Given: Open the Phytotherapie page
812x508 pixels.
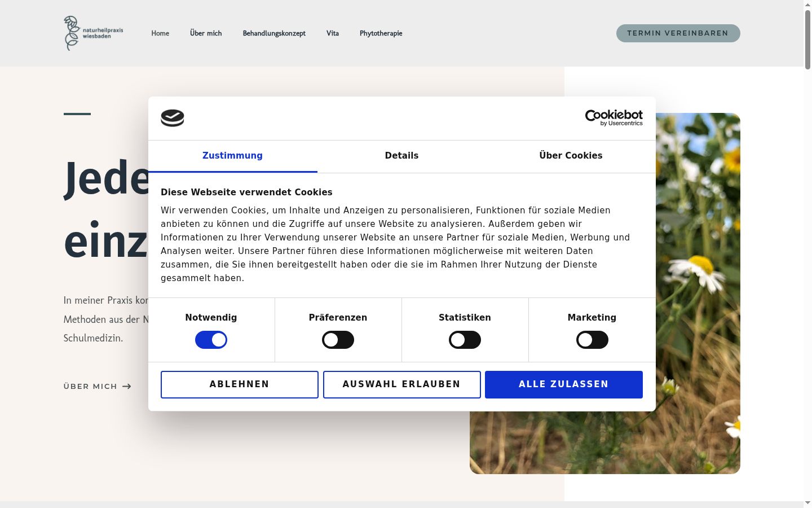Looking at the screenshot, I should pos(381,33).
